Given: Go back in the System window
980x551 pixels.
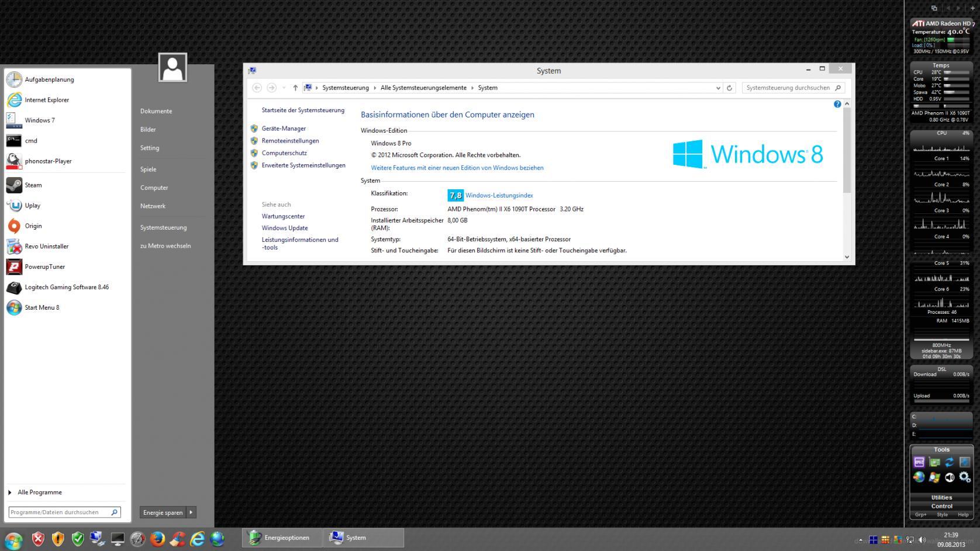Looking at the screenshot, I should tap(257, 88).
